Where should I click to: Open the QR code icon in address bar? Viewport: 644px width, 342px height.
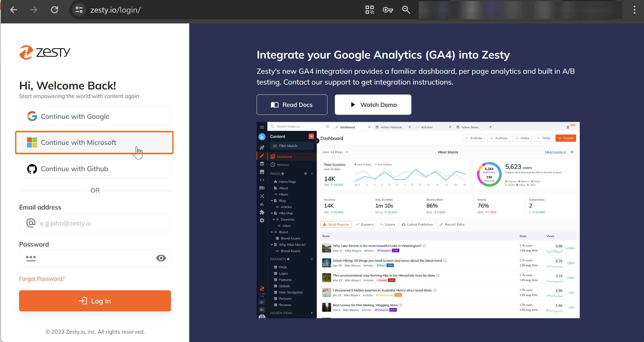click(x=370, y=10)
